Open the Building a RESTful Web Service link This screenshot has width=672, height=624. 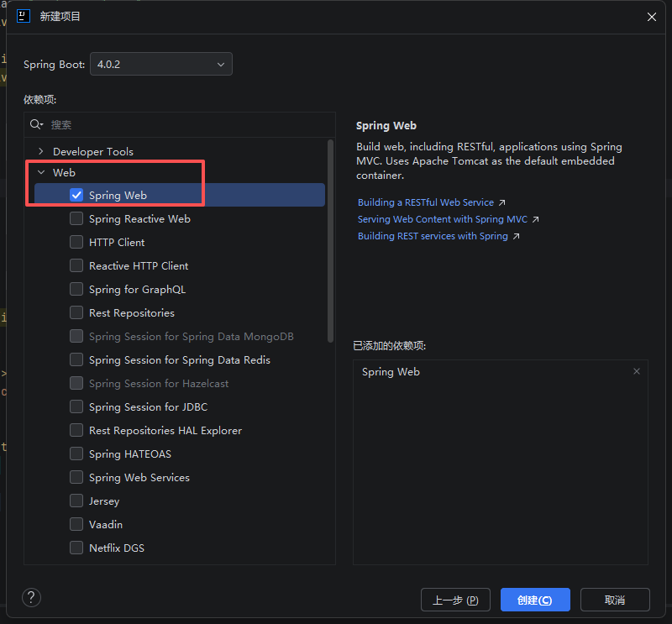(x=426, y=202)
